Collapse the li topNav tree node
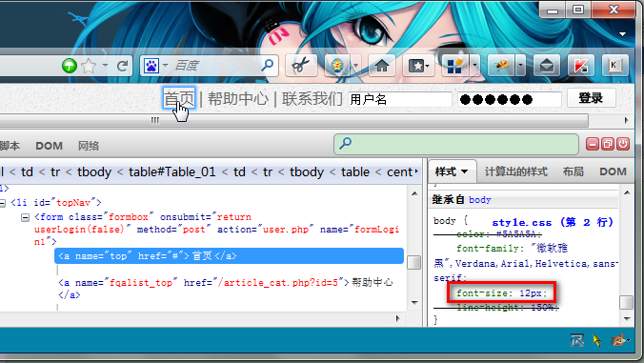 pos(3,203)
